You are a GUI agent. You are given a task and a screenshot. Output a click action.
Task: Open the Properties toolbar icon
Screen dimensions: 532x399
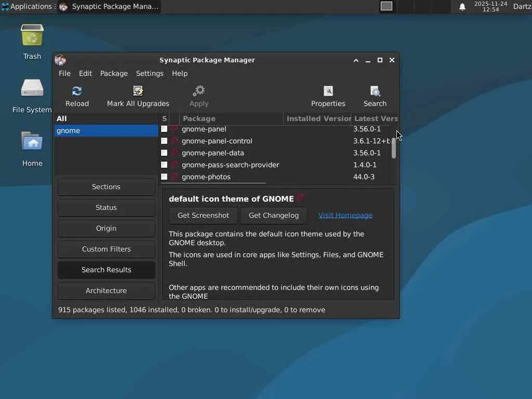click(x=328, y=91)
